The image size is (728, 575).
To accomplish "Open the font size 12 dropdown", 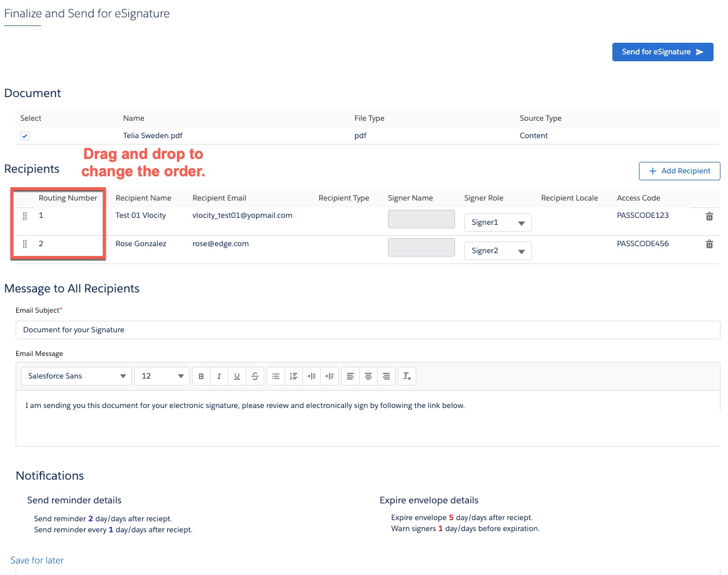I will (162, 376).
